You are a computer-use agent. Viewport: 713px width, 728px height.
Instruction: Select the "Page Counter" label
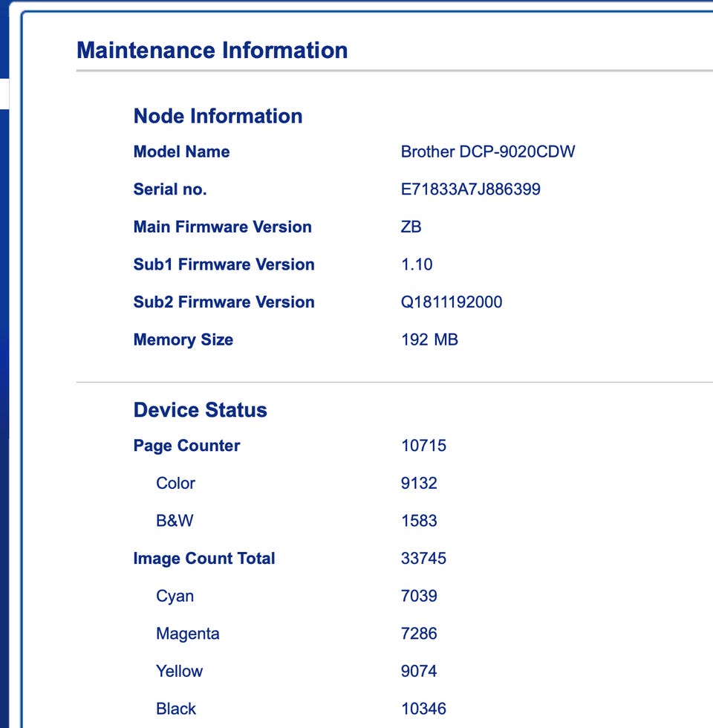[x=186, y=446]
